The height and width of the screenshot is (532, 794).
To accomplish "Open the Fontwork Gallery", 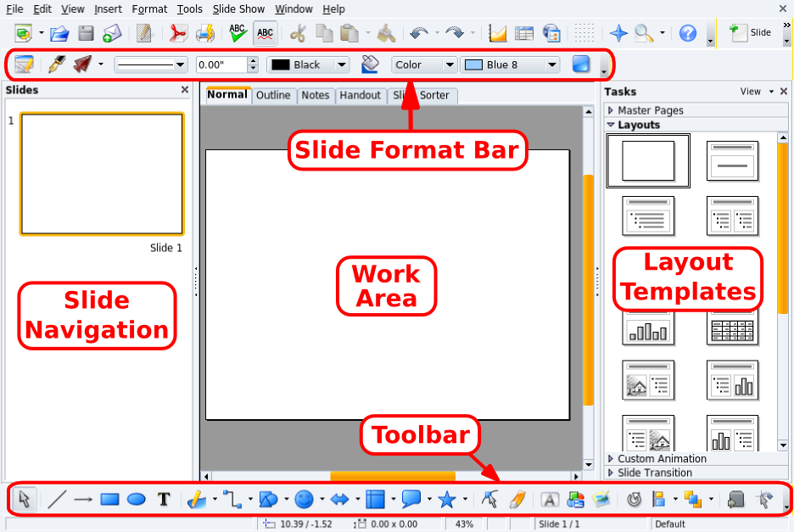I will coord(549,500).
